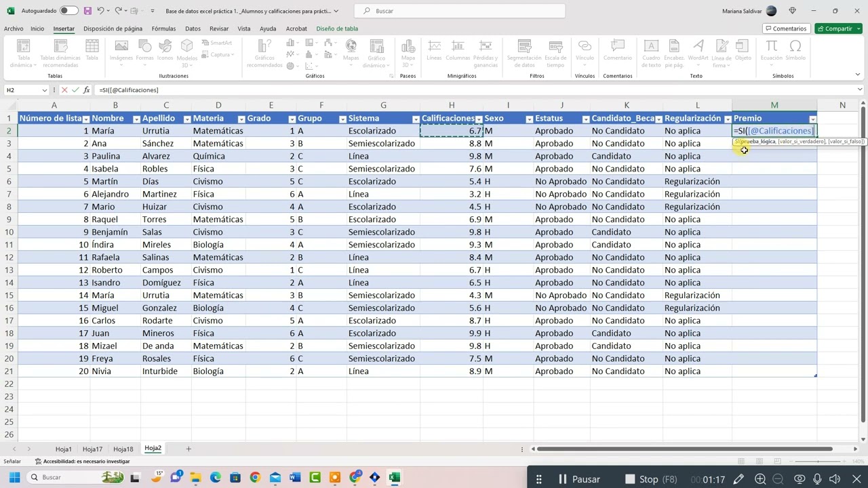Open Tablas dinámicas recomendadas
The image size is (868, 488).
60,53
